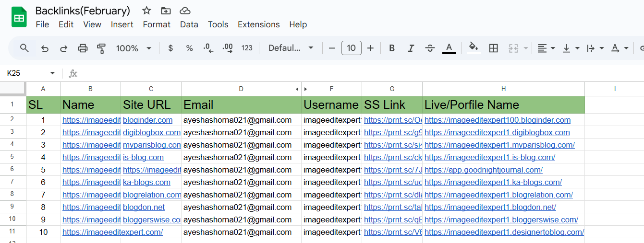The height and width of the screenshot is (243, 644).
Task: Open the Extensions menu
Action: 258,24
